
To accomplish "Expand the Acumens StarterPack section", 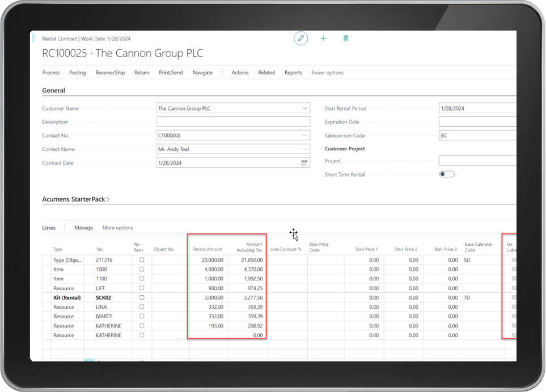I will click(x=75, y=199).
